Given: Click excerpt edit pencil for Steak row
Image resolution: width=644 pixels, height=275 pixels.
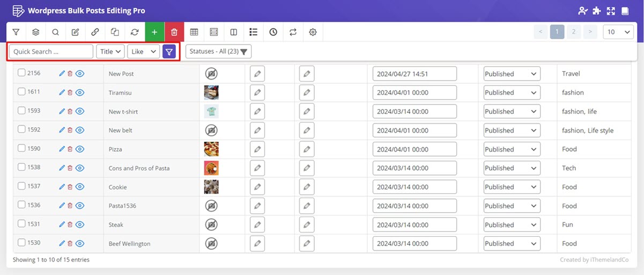Looking at the screenshot, I should point(307,225).
